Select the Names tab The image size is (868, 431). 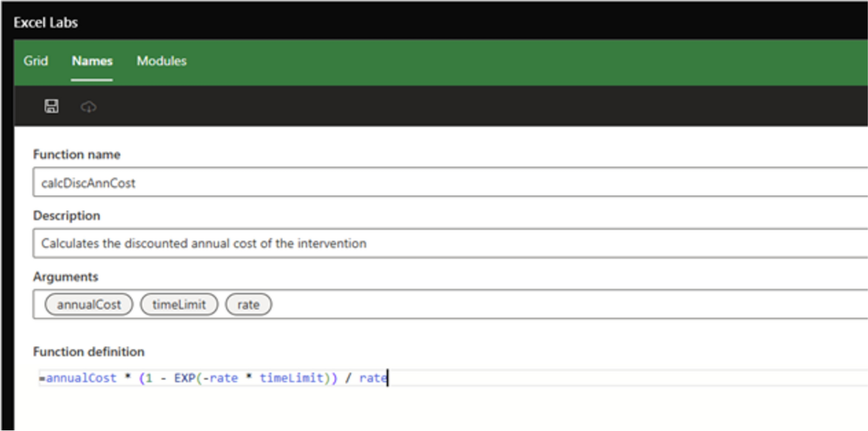pyautogui.click(x=92, y=61)
